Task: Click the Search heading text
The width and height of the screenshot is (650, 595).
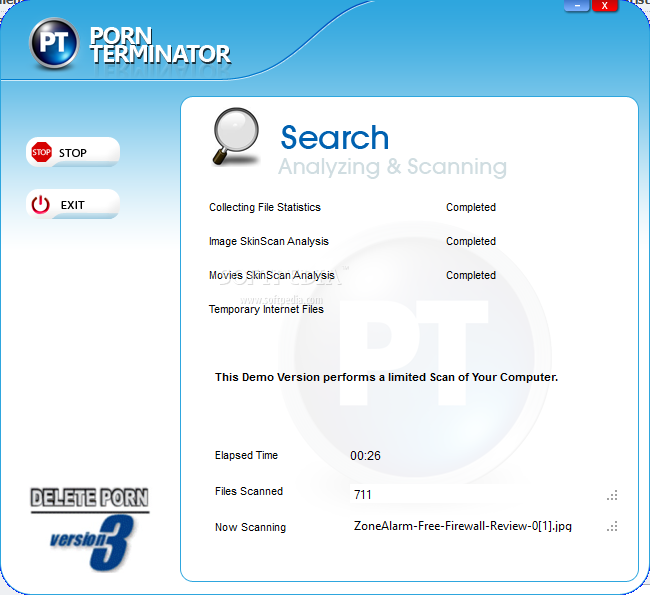Action: point(335,137)
